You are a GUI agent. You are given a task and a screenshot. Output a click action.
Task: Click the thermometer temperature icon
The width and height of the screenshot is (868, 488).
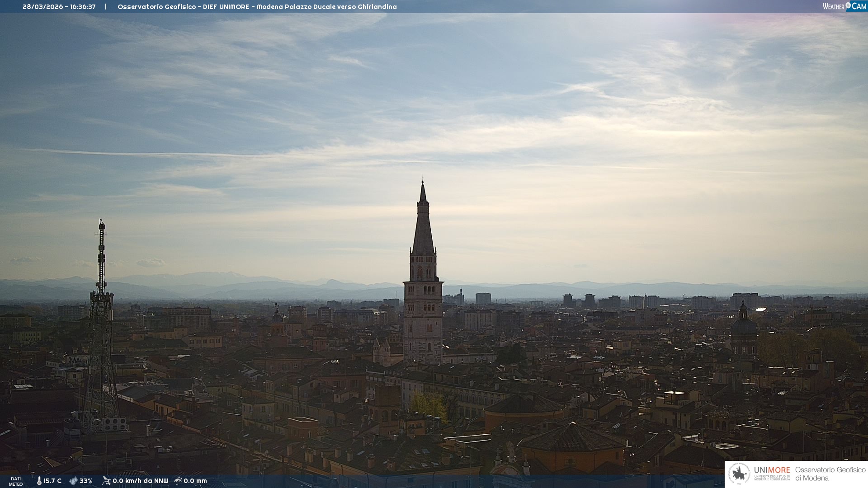[x=39, y=481]
